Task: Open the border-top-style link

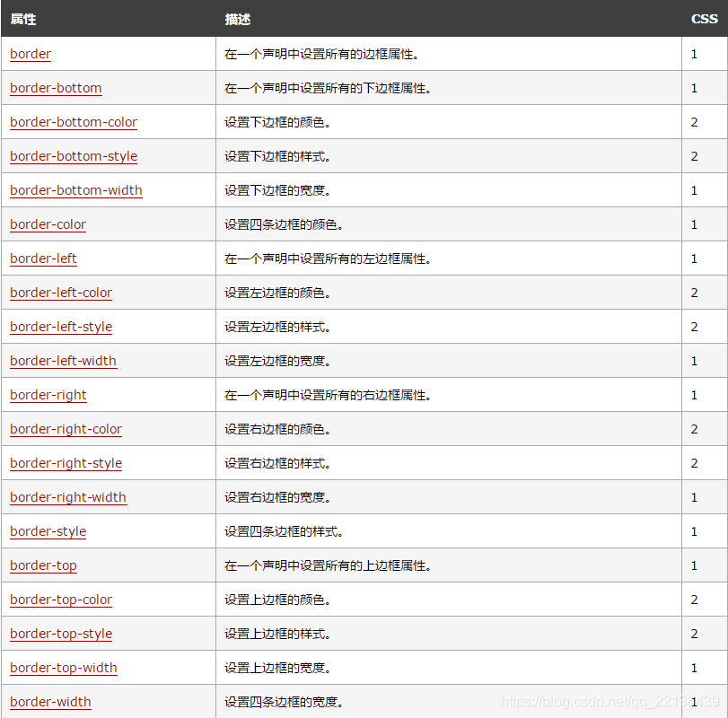Action: pyautogui.click(x=61, y=634)
